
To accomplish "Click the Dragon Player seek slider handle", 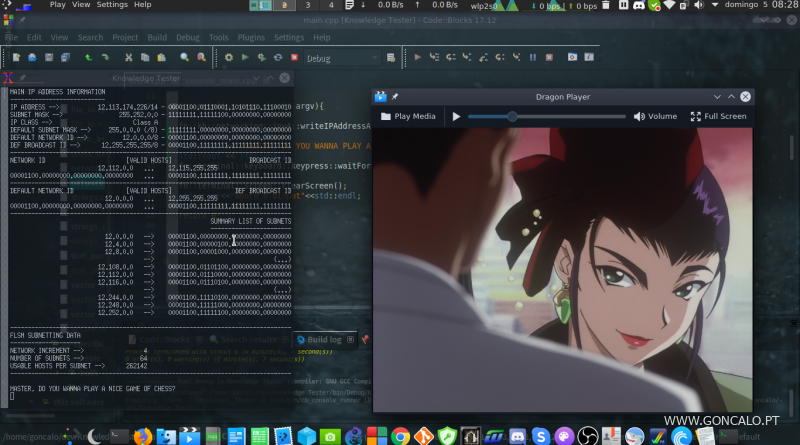I will [512, 116].
